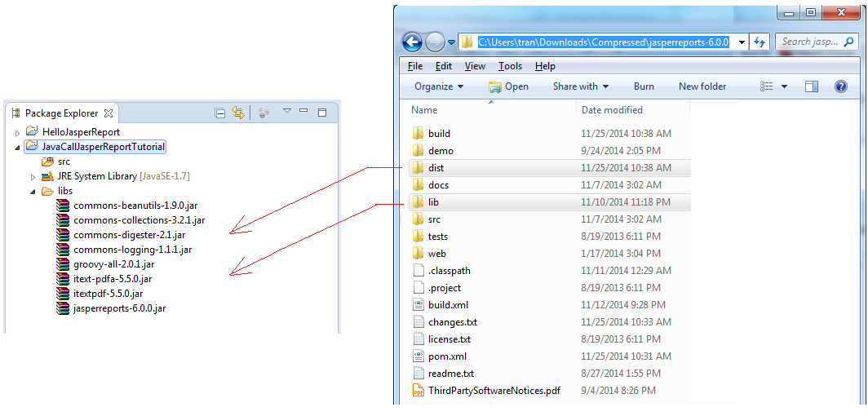868x416 pixels.
Task: Expand JRE System Library node
Action: [32, 177]
